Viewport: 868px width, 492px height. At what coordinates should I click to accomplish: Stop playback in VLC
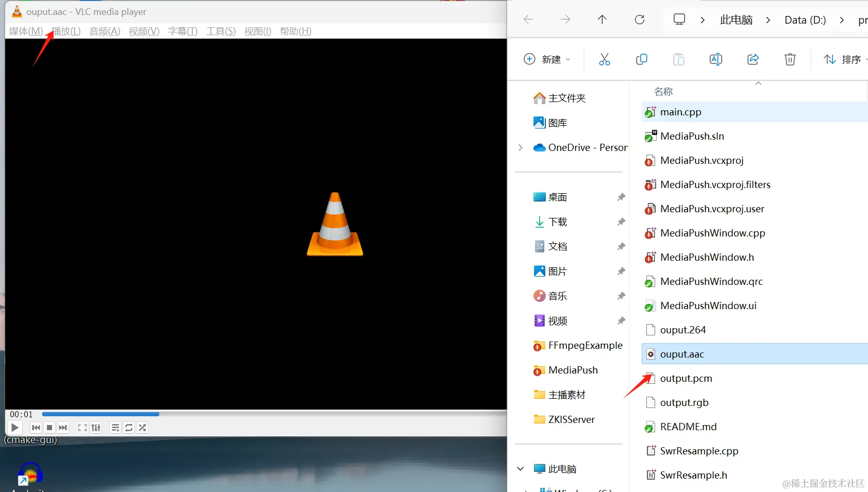pyautogui.click(x=49, y=428)
